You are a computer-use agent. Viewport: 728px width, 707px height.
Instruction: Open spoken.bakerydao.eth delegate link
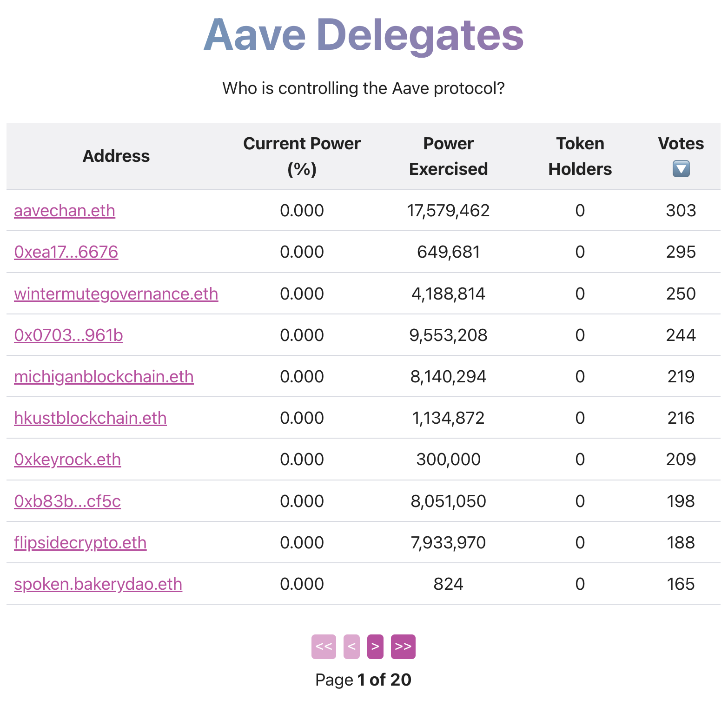coord(98,584)
